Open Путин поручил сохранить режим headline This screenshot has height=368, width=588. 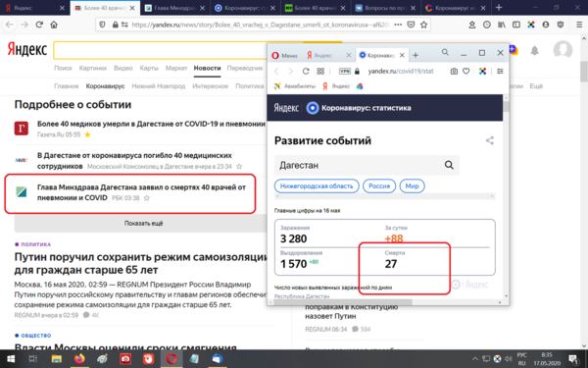tap(140, 263)
